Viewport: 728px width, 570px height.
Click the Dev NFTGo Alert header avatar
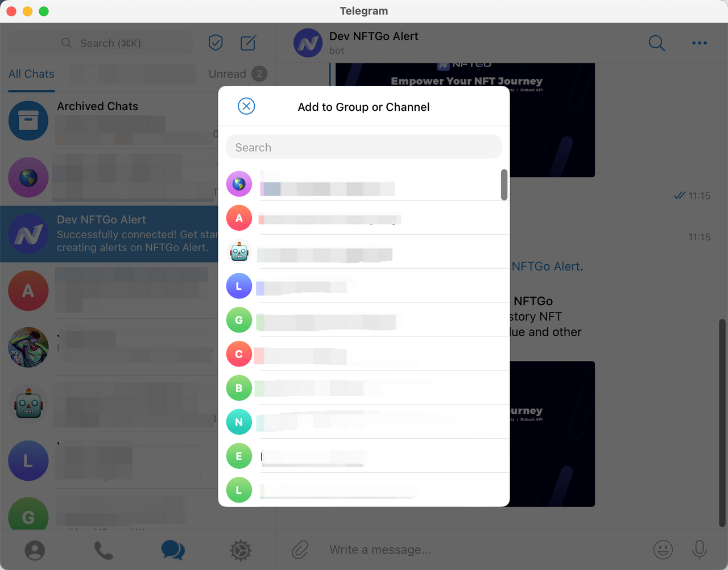(x=308, y=43)
